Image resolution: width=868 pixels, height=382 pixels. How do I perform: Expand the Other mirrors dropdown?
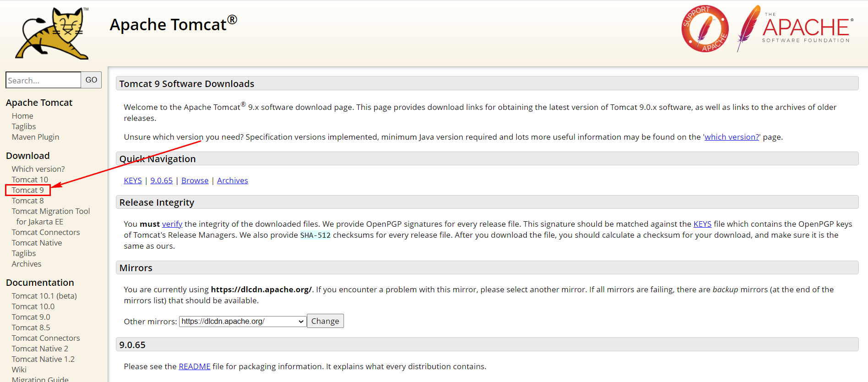click(243, 322)
